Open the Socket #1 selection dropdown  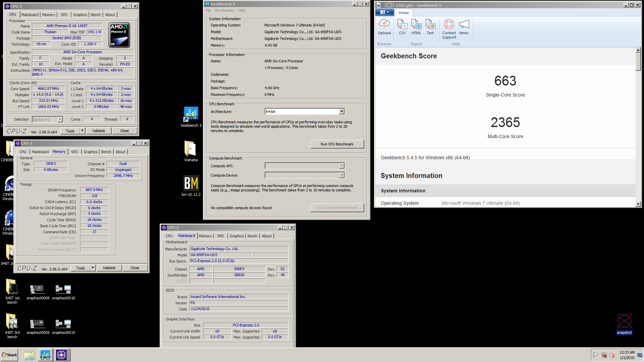(60, 119)
